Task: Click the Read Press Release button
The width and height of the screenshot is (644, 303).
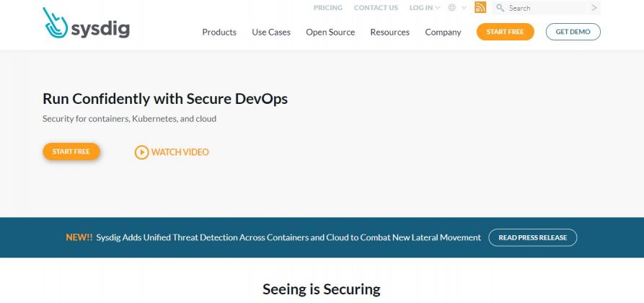Action: (x=533, y=237)
